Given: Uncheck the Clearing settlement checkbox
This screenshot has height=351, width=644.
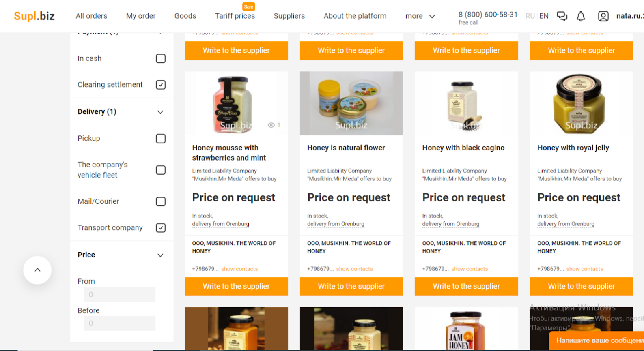Looking at the screenshot, I should point(161,85).
